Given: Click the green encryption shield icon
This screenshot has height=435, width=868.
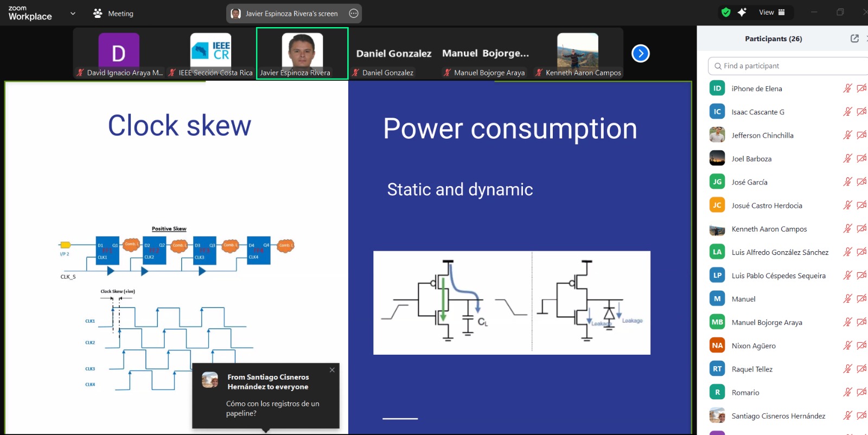Looking at the screenshot, I should pos(726,12).
